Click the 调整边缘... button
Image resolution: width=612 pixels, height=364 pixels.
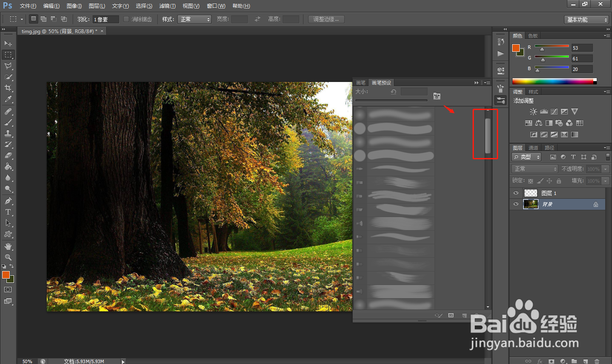pyautogui.click(x=326, y=19)
